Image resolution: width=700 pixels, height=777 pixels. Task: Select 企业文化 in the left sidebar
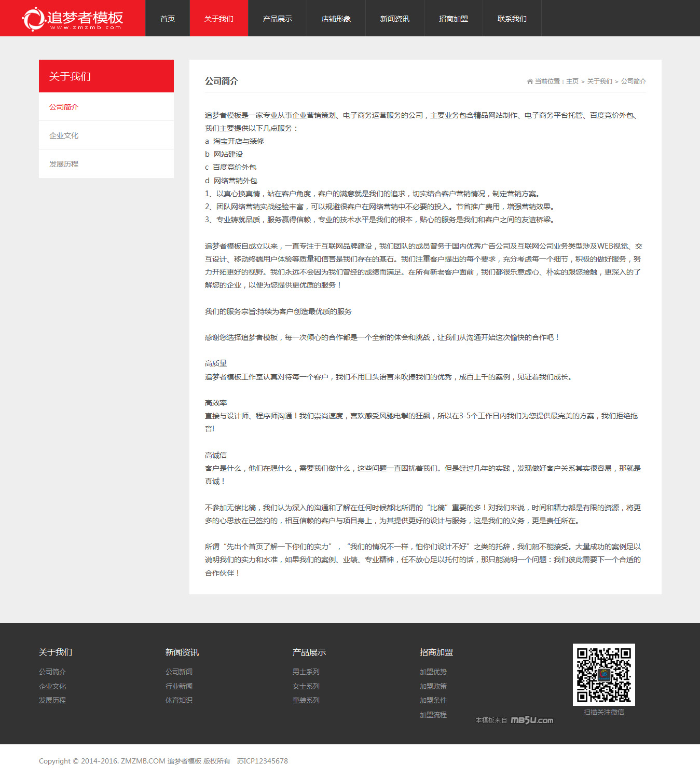(x=64, y=135)
